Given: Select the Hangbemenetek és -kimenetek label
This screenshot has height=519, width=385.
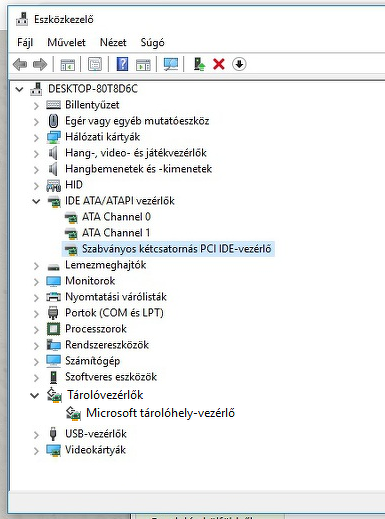Looking at the screenshot, I should pyautogui.click(x=138, y=169).
